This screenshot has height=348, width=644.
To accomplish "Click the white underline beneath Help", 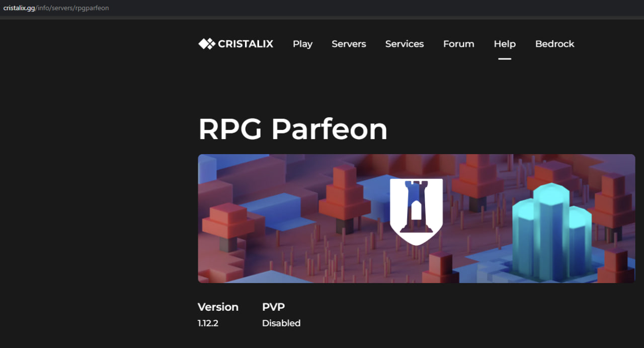I will [505, 58].
